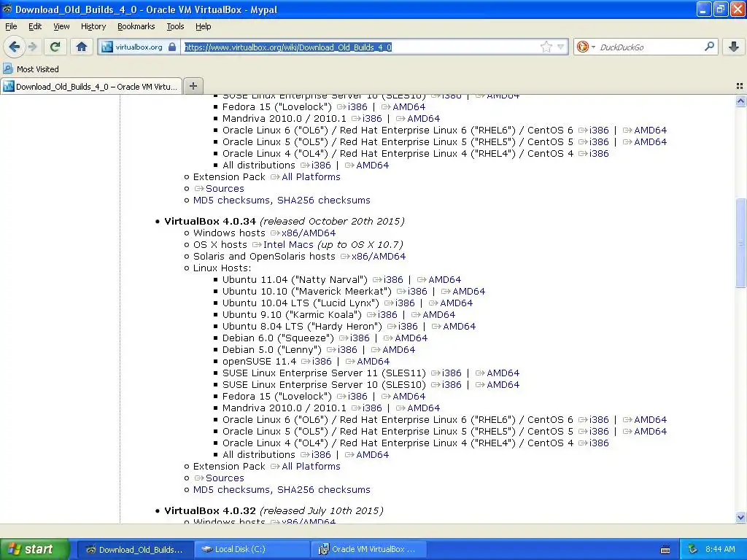Screen dimensions: 747x560
Task: Click the text 'Linux Hosts:' under 4.0.34
Action: 222,268
